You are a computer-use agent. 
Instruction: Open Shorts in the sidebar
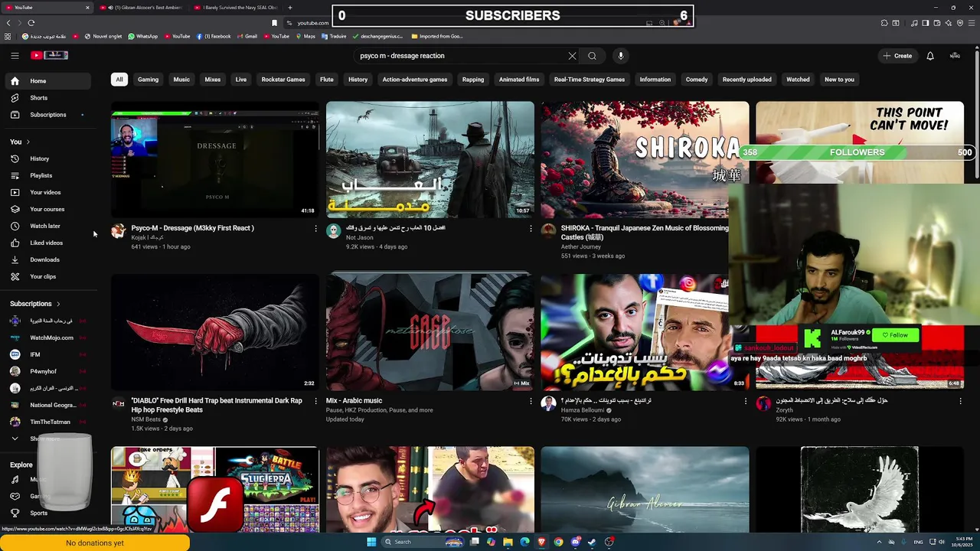(46, 98)
